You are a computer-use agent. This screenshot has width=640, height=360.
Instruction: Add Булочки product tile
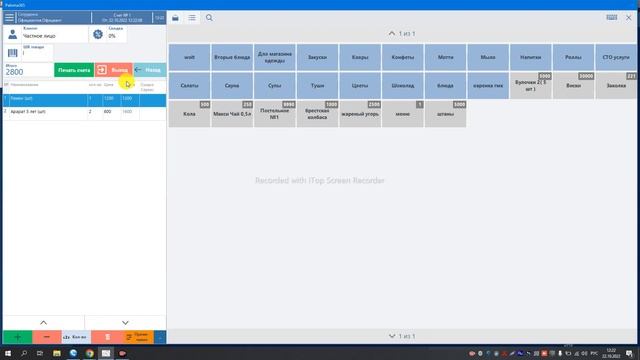click(531, 86)
